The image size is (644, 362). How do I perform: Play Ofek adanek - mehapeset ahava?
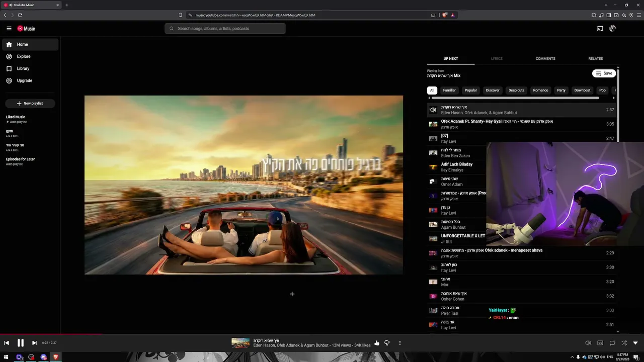pos(521,253)
